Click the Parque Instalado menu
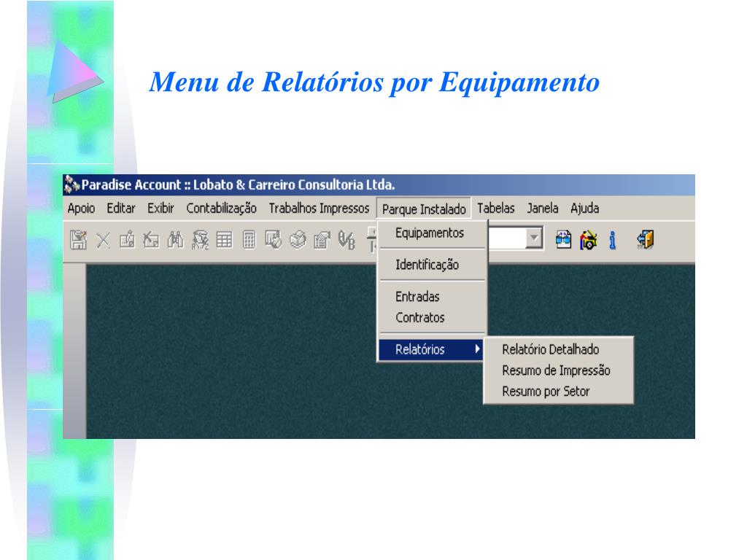The width and height of the screenshot is (747, 560). (424, 209)
